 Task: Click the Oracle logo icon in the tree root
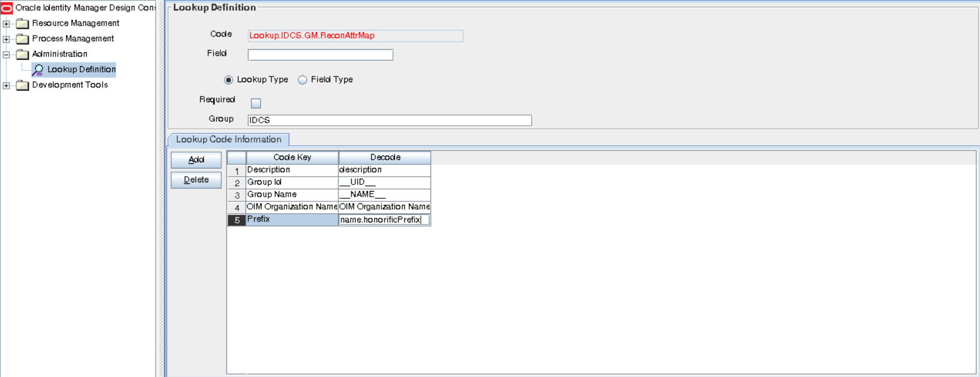[x=7, y=8]
